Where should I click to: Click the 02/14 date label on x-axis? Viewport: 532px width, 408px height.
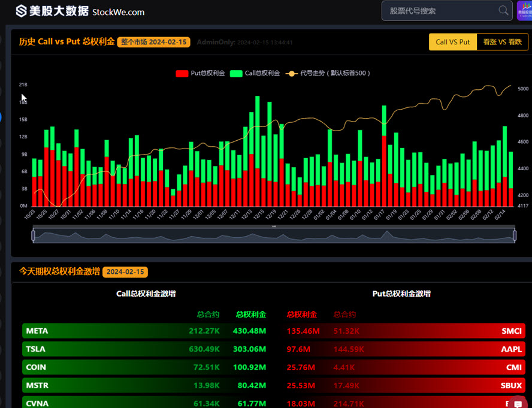tap(500, 214)
